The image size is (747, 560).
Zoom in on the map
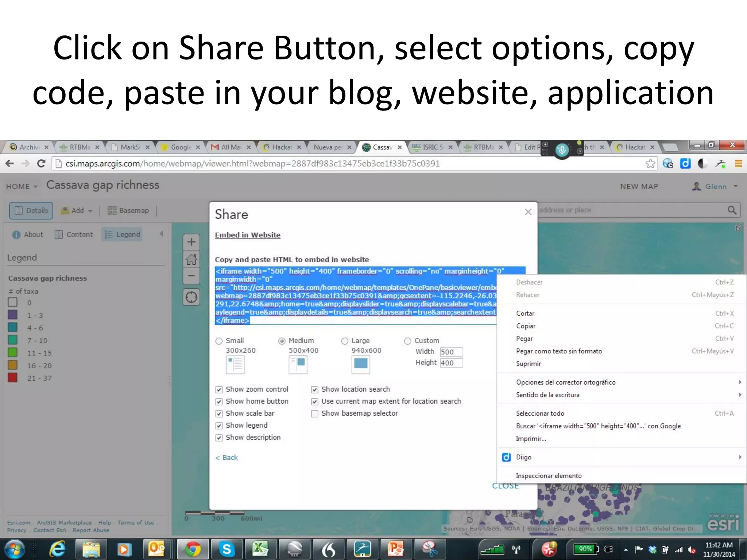point(191,242)
